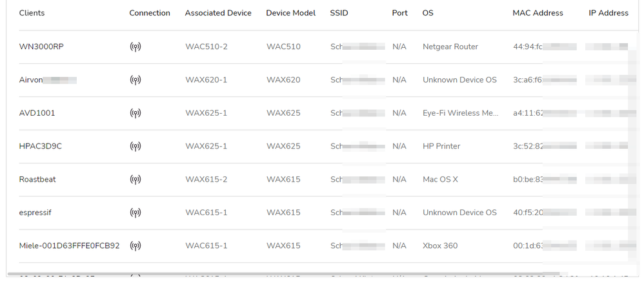Sort by the Connection column header
Image resolution: width=644 pixels, height=285 pixels.
[150, 13]
